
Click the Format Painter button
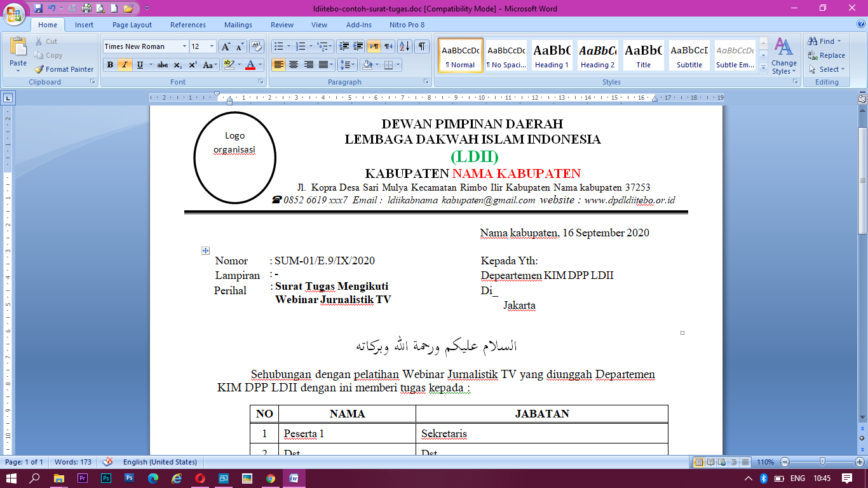click(64, 69)
